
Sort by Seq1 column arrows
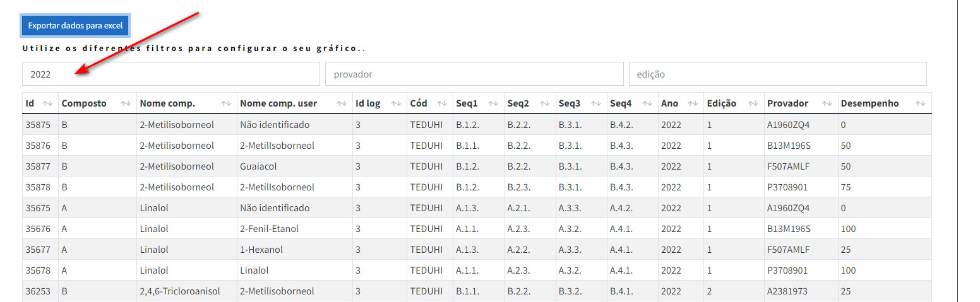(x=493, y=103)
